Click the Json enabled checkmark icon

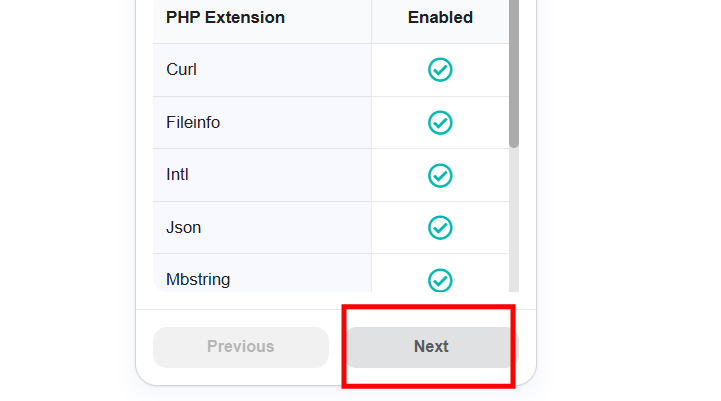coord(440,228)
